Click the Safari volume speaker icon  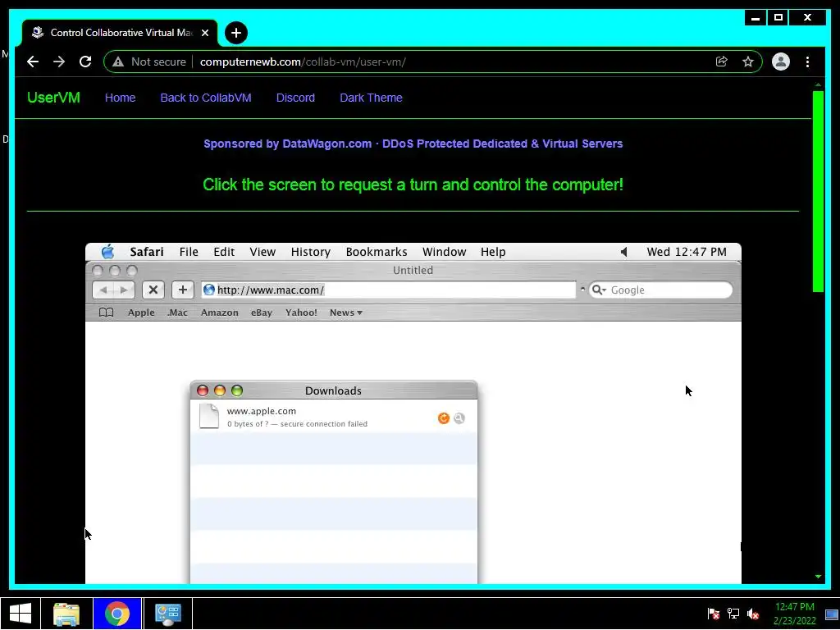pos(624,252)
